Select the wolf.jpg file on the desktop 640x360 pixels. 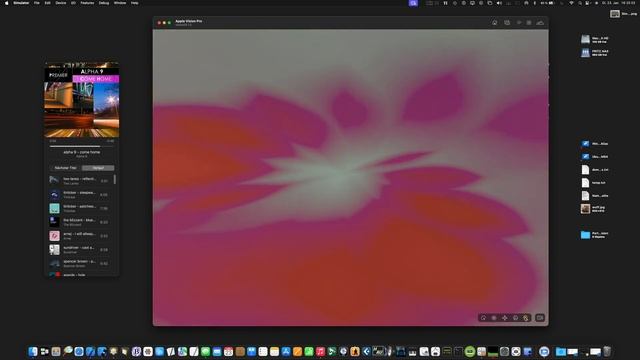pos(593,209)
